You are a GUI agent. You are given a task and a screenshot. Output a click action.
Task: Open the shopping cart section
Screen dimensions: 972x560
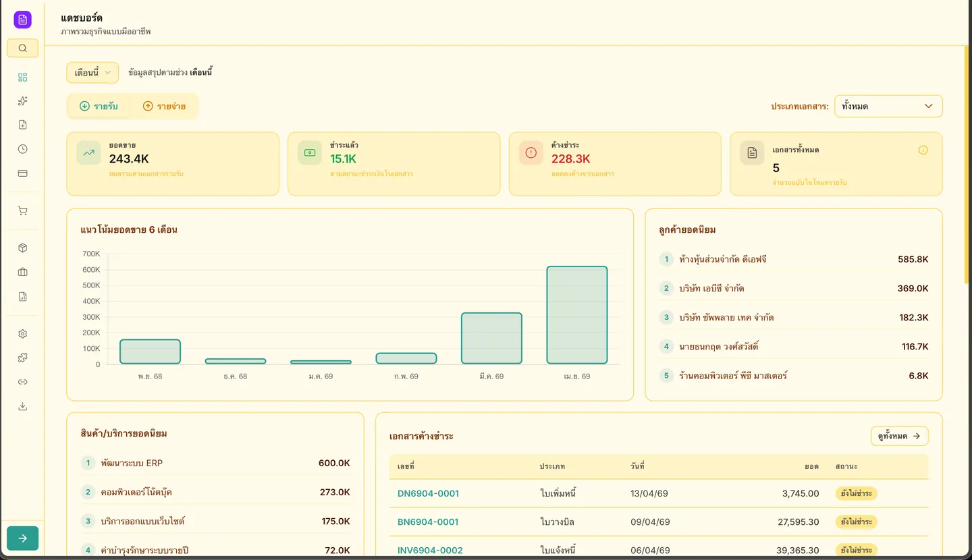22,210
